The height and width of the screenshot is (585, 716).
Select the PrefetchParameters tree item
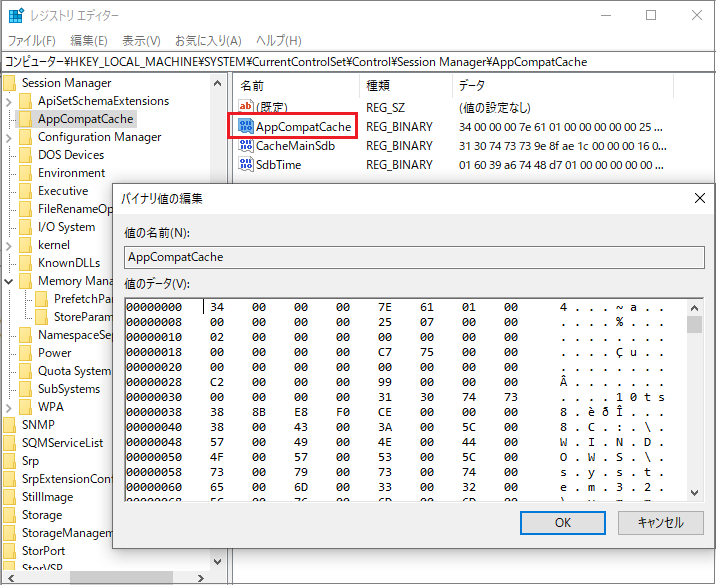pos(83,299)
